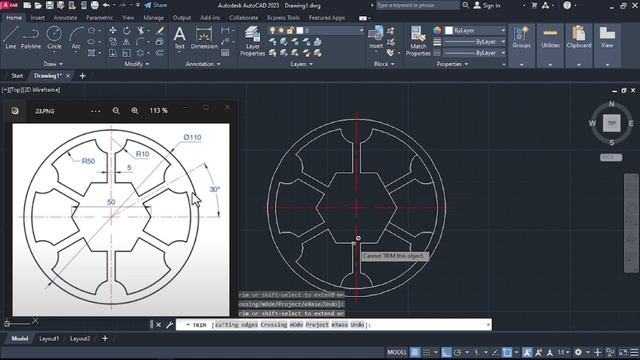Click the Stretch tool icon
640x360 pixels.
[113, 53]
